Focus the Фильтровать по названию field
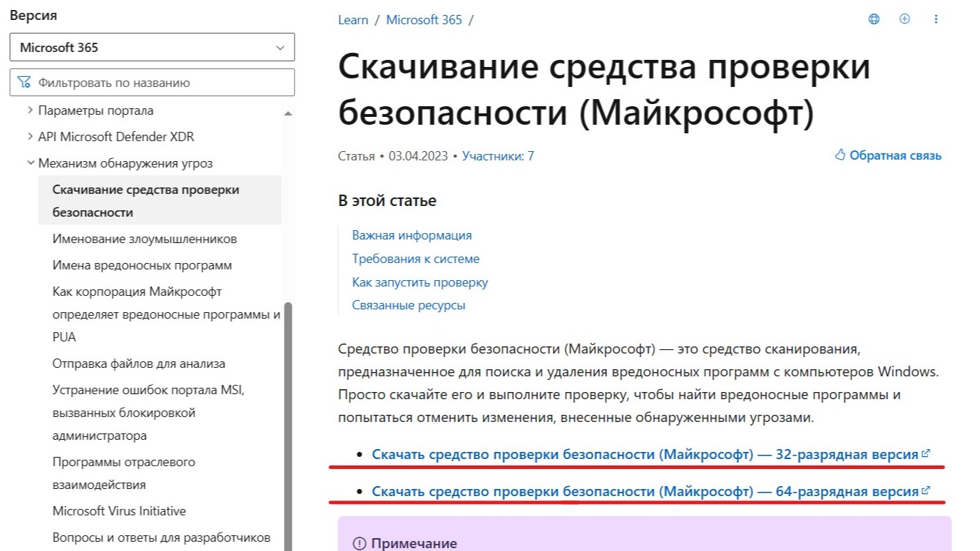Image resolution: width=980 pixels, height=551 pixels. tap(152, 82)
